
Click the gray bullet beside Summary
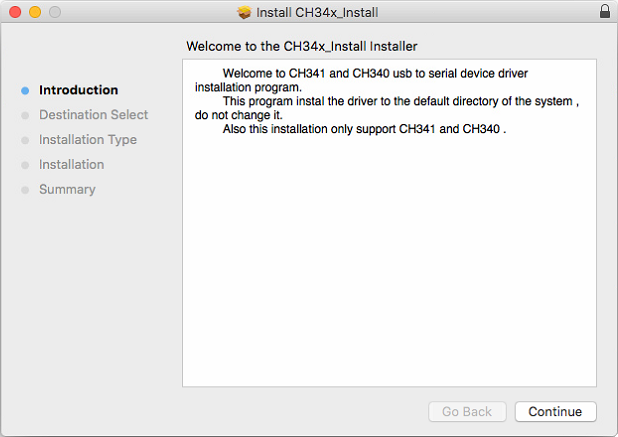[25, 190]
